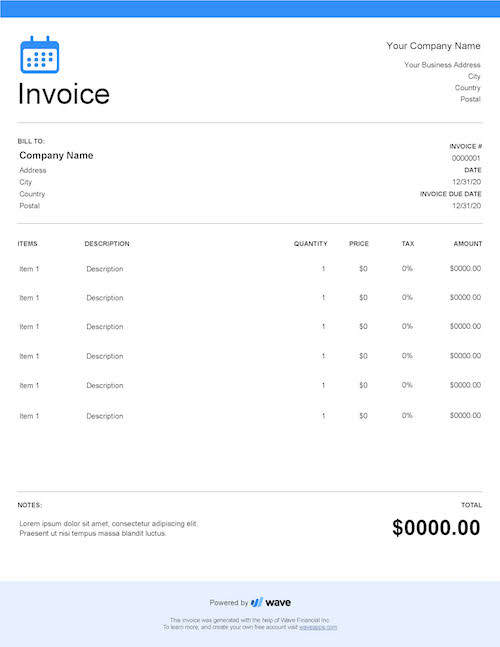Click the AMOUNT column header
Image resolution: width=500 pixels, height=647 pixels.
click(468, 244)
